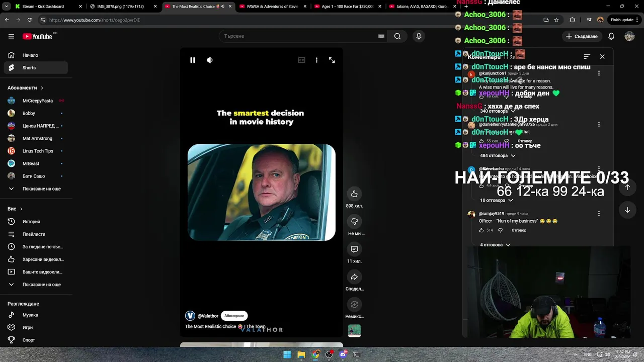
Task: Dislike the ramjay9519 comment
Action: [500, 230]
